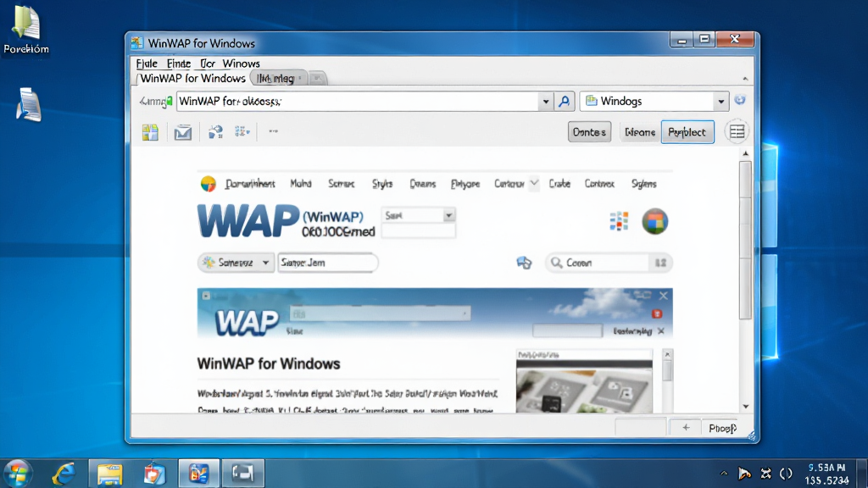
Task: Click the blue chat bubbles icon on page
Action: coord(524,263)
